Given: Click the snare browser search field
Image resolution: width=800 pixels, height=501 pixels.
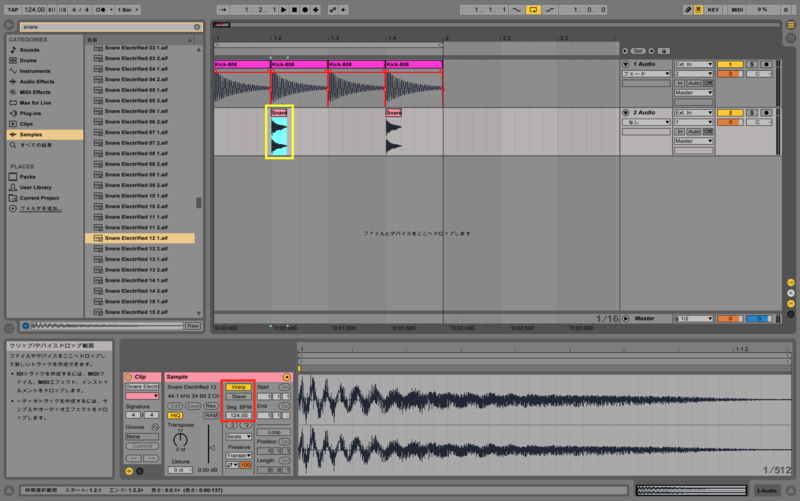Looking at the screenshot, I should [107, 27].
